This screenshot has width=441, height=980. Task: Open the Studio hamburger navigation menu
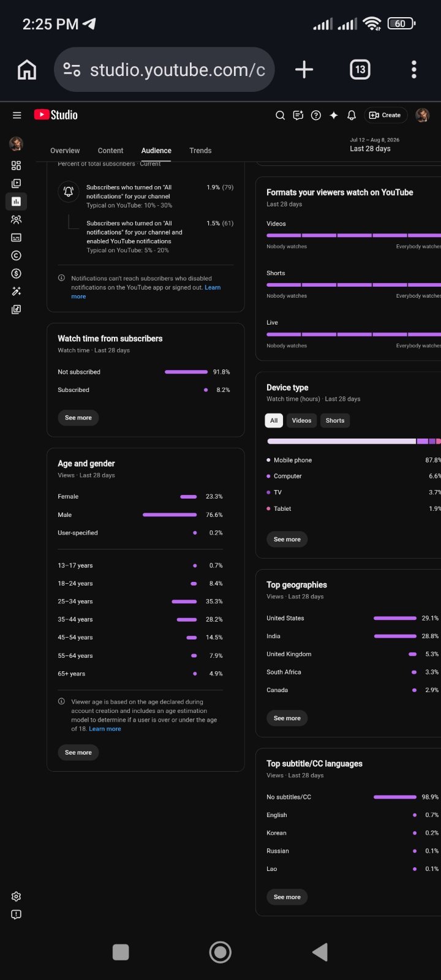click(17, 115)
